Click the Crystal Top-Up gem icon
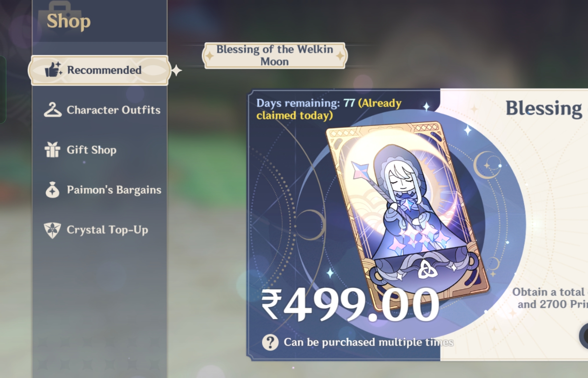Screen dimensions: 588x378 [x=52, y=230]
